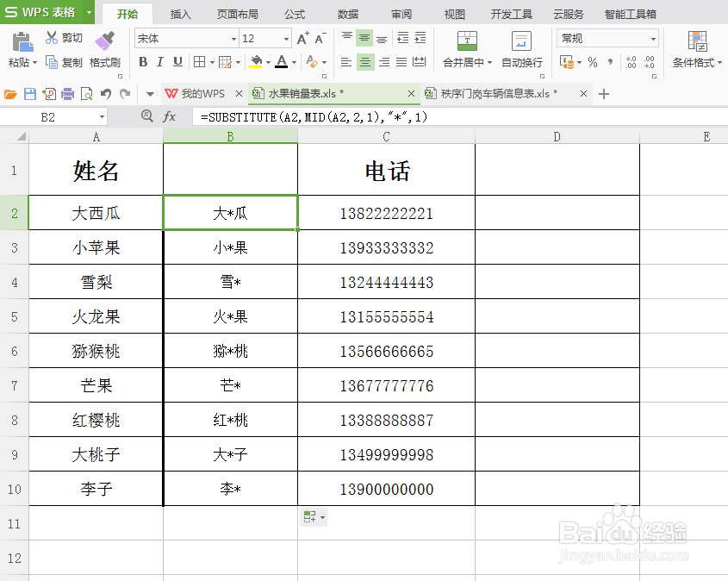Toggle bold formatting on selected cell

click(143, 60)
